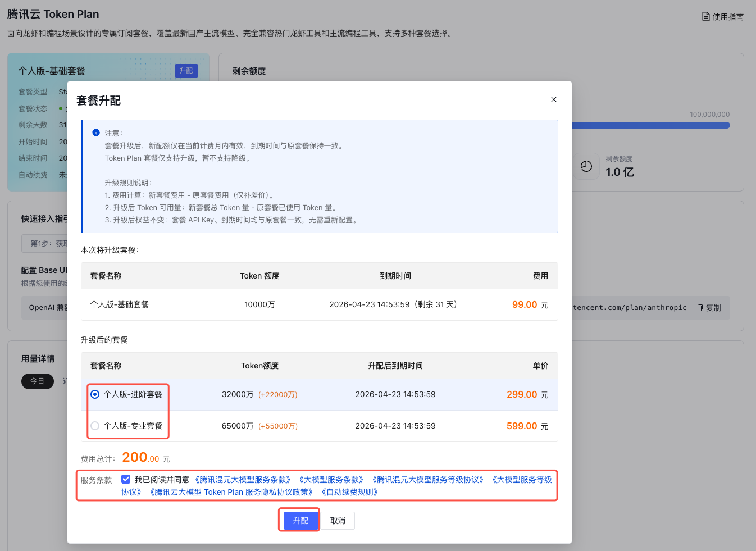Click the blue remaining quota progress bar
Viewport: 756px width, 551px height.
coord(650,126)
